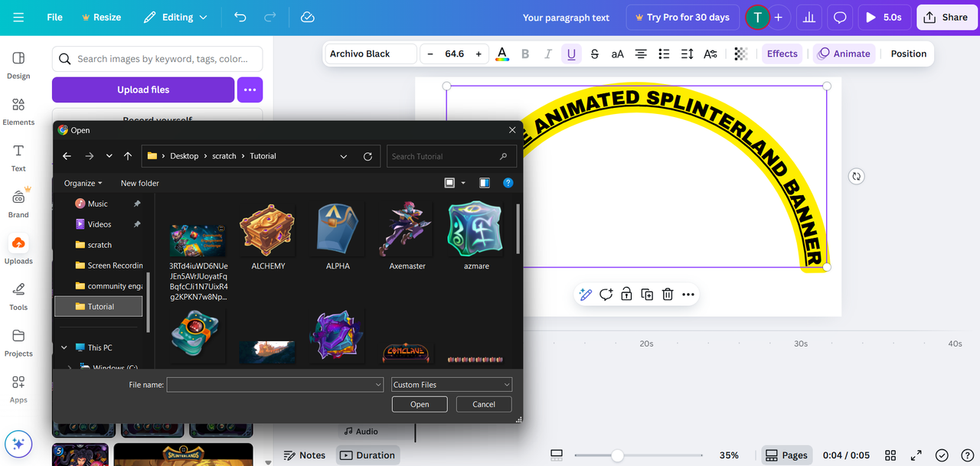Open the more options dots in floating toolbar
This screenshot has width=980, height=466.
[688, 295]
